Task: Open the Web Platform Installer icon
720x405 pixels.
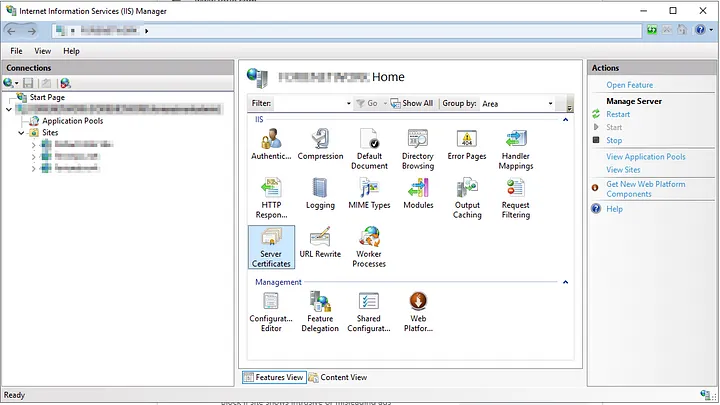Action: (x=418, y=312)
